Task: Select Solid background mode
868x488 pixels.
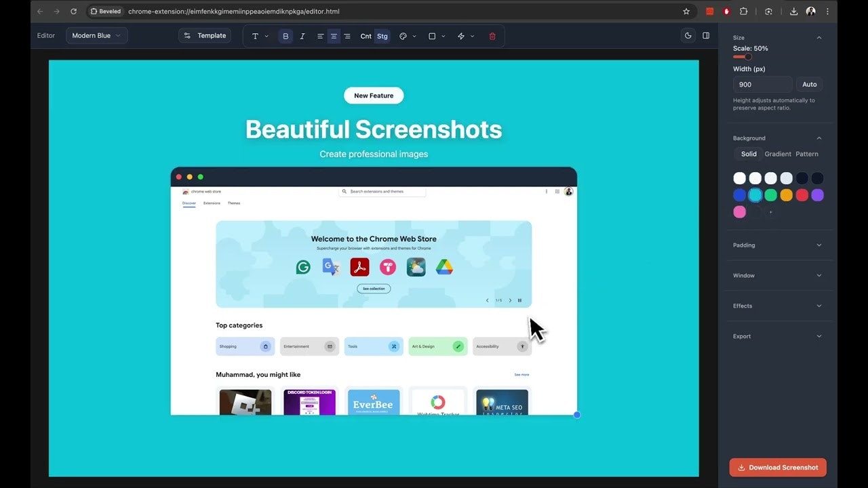Action: 748,154
